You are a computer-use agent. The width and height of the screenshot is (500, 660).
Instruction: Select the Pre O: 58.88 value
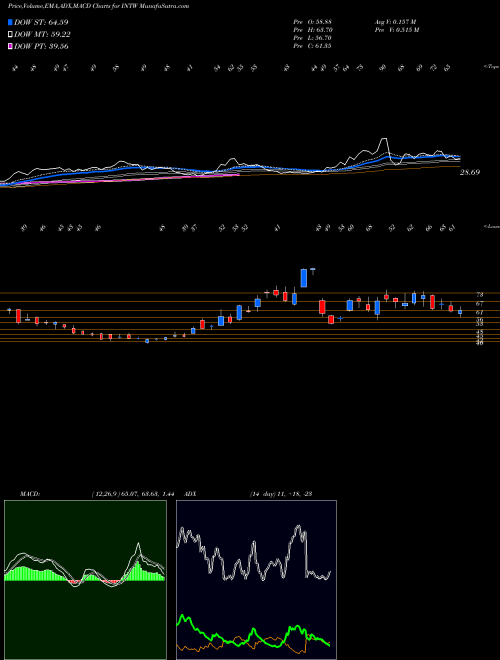312,22
